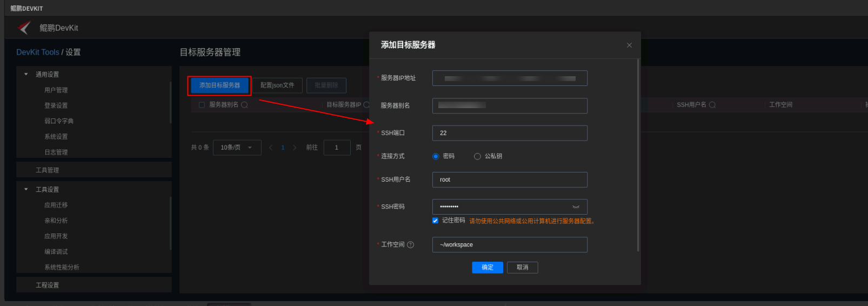Open 应用开发 tool settings
Screen dimensions: 868x306
56,236
